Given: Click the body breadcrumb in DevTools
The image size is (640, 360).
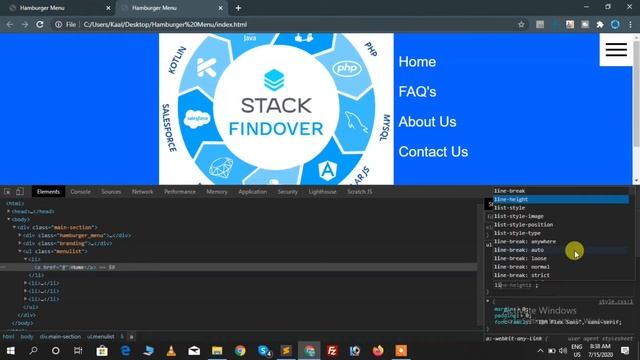Looking at the screenshot, I should [x=27, y=337].
